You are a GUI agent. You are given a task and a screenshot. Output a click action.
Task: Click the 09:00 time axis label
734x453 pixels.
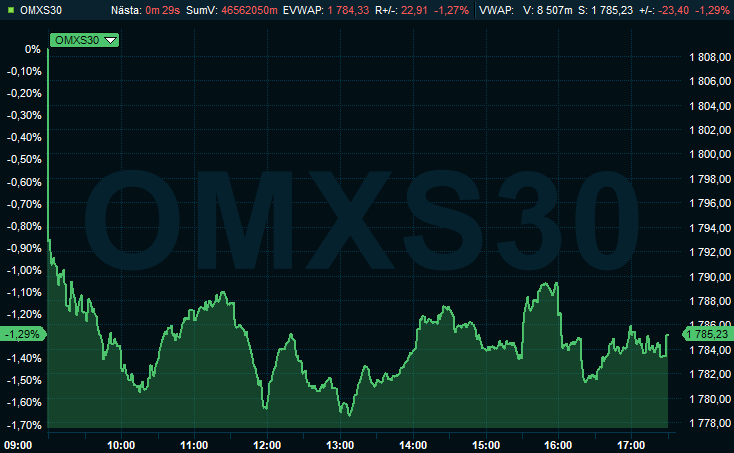18,445
